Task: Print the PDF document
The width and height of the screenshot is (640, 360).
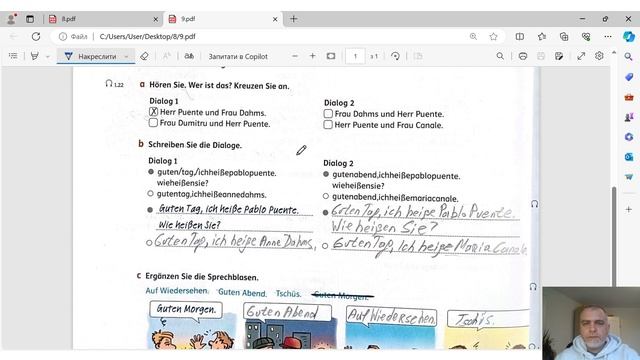Action: tap(523, 56)
